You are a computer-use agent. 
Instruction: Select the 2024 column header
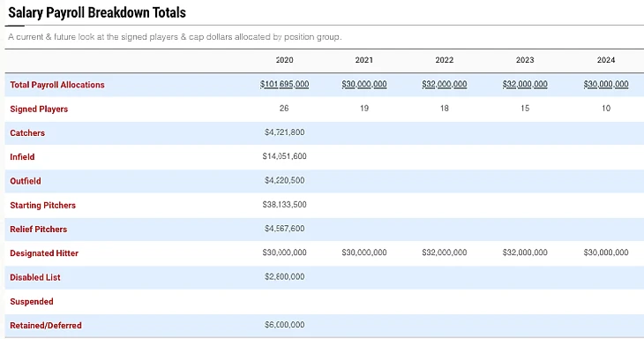coord(606,60)
